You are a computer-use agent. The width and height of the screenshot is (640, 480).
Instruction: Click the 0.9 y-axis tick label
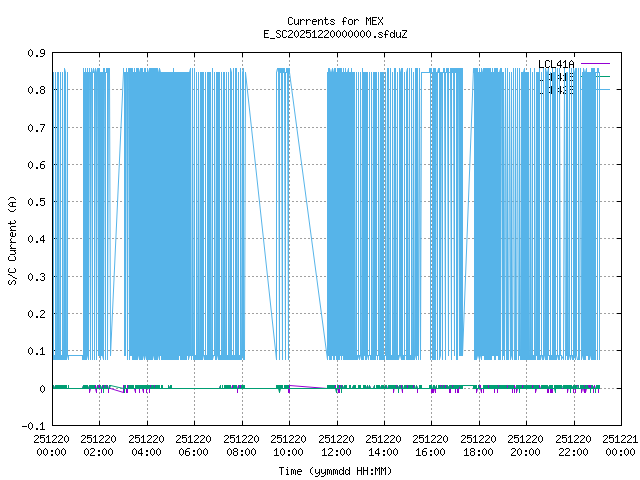(36, 53)
